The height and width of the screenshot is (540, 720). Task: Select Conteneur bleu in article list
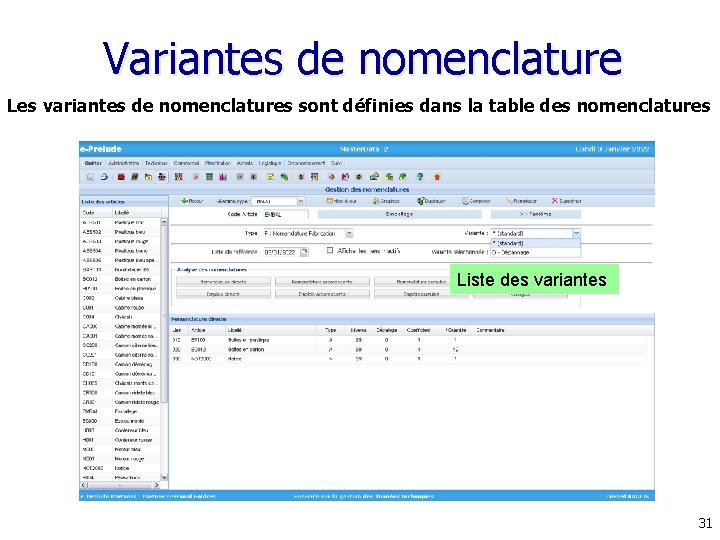pyautogui.click(x=120, y=430)
